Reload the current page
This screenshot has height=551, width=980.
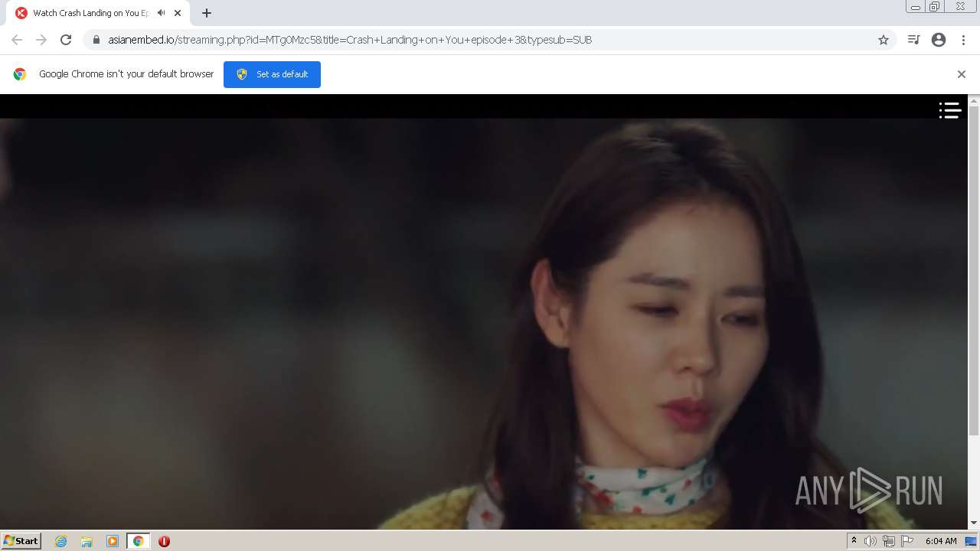(x=66, y=40)
